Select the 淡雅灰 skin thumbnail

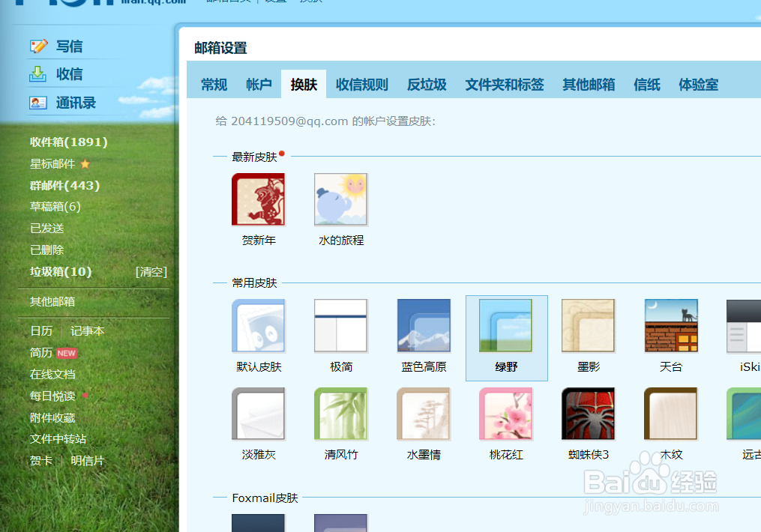[x=258, y=414]
